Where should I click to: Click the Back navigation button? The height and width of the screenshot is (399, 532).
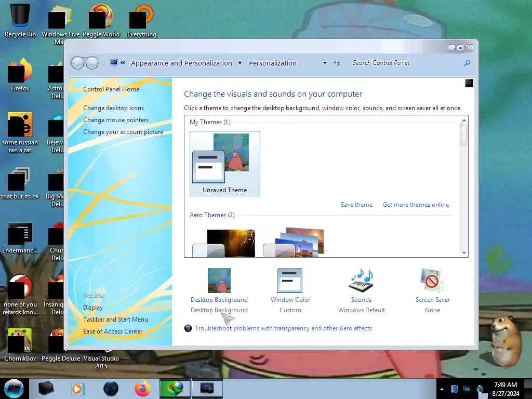[77, 63]
